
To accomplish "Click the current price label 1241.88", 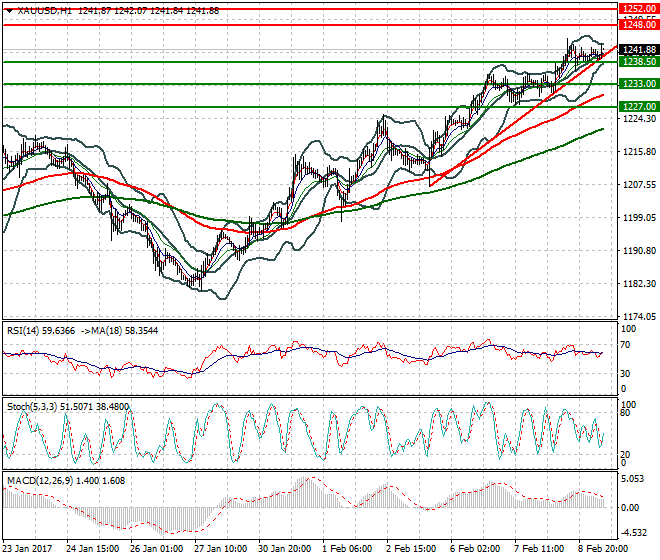I will pyautogui.click(x=639, y=50).
